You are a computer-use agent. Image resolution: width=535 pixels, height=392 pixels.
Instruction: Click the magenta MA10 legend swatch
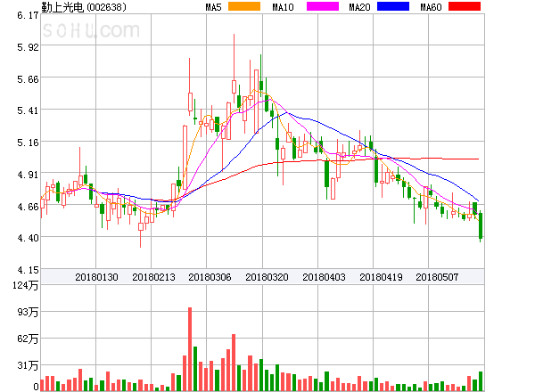pyautogui.click(x=323, y=6)
